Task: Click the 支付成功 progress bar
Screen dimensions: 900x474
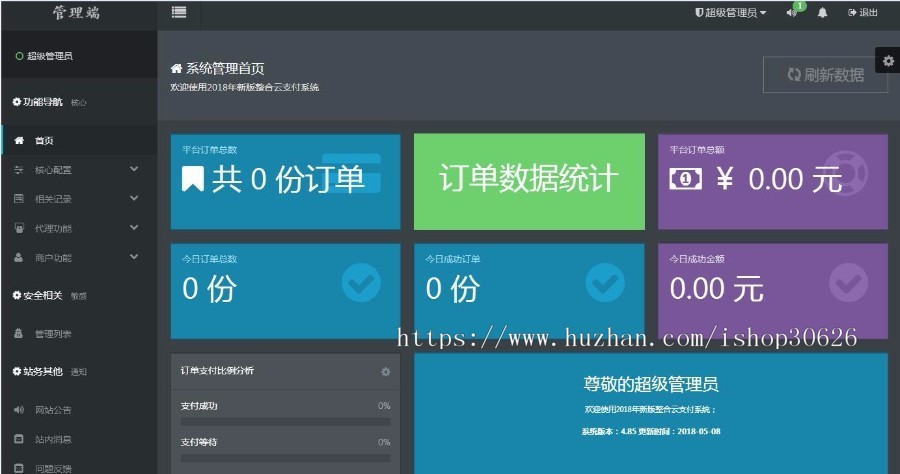Action: pyautogui.click(x=285, y=422)
